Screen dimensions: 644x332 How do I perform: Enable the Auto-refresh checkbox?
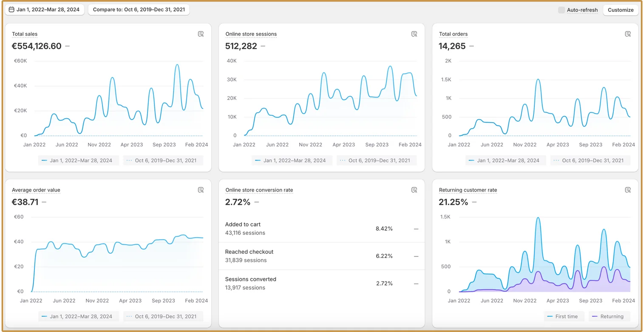pos(562,10)
